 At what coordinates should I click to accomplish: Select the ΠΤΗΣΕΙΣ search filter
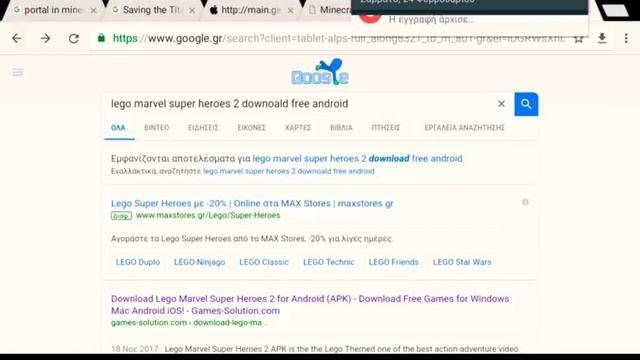point(386,128)
